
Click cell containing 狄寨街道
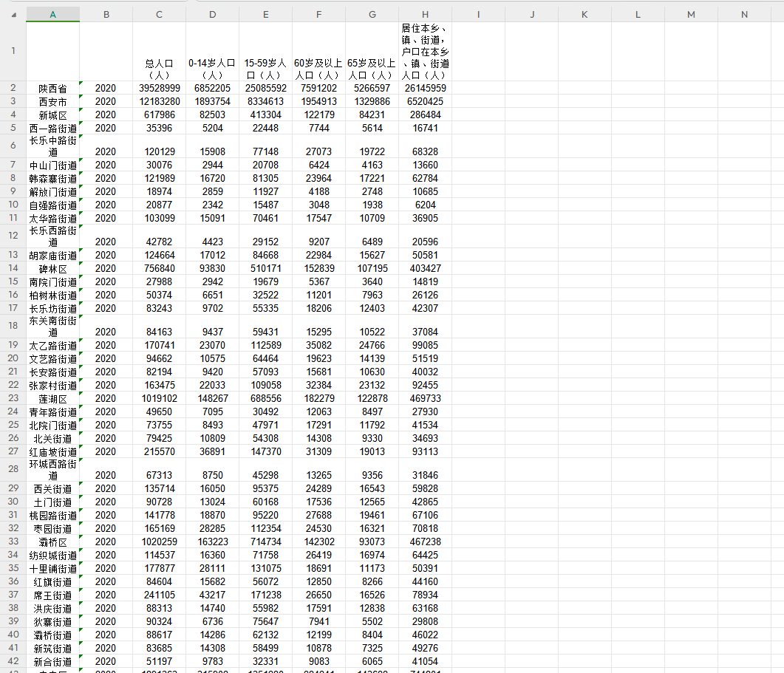(53, 621)
